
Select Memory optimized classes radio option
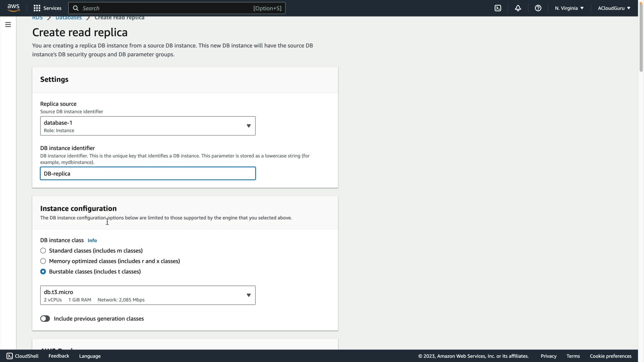[43, 261]
